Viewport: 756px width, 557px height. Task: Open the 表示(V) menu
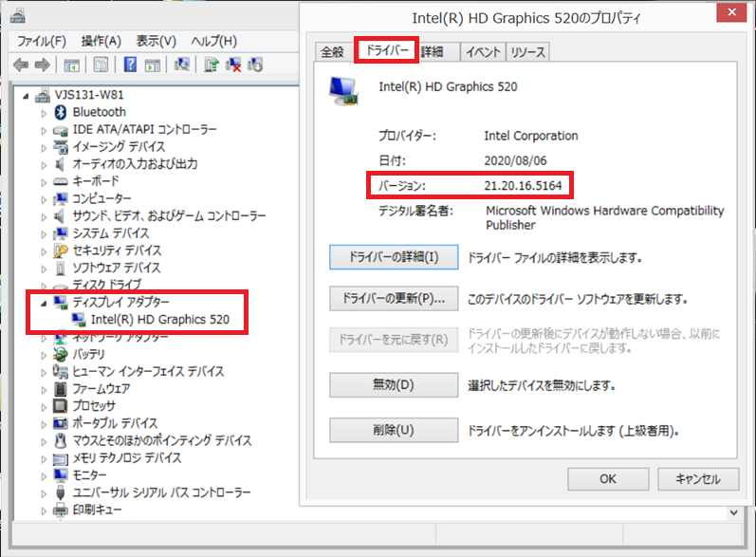[156, 41]
